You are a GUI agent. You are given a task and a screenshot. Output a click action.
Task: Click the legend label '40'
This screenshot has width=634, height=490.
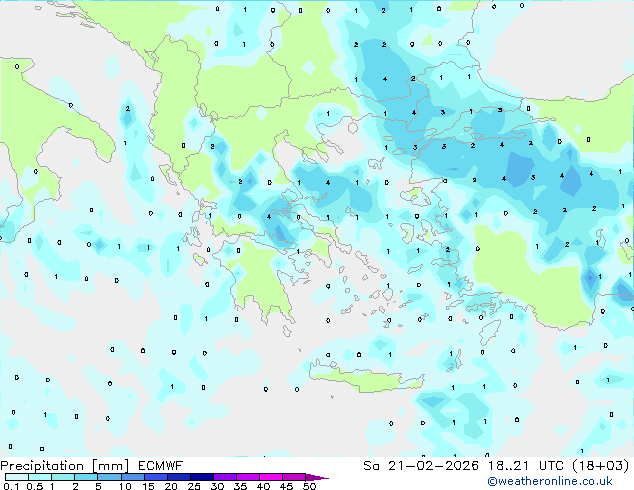(x=263, y=486)
